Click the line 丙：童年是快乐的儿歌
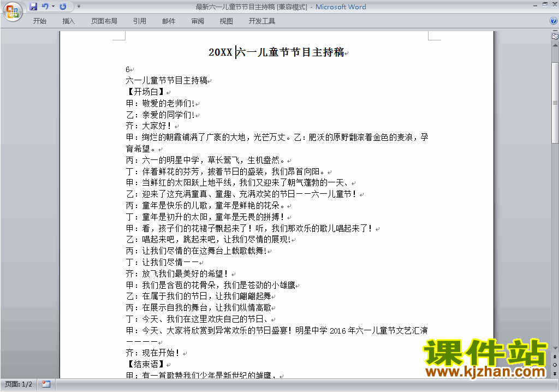This screenshot has height=392, width=559. (206, 205)
